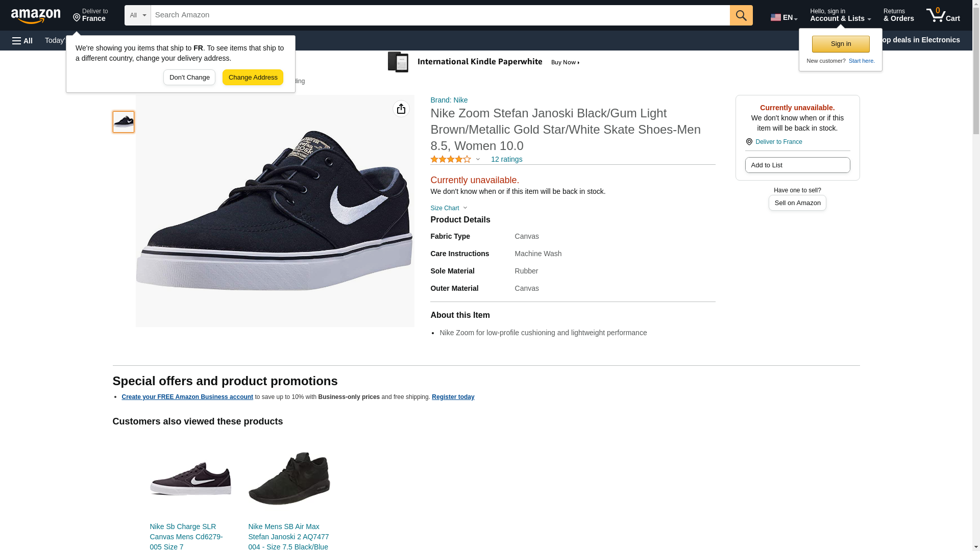980x551 pixels.
Task: Open the shopping cart
Action: (x=943, y=15)
